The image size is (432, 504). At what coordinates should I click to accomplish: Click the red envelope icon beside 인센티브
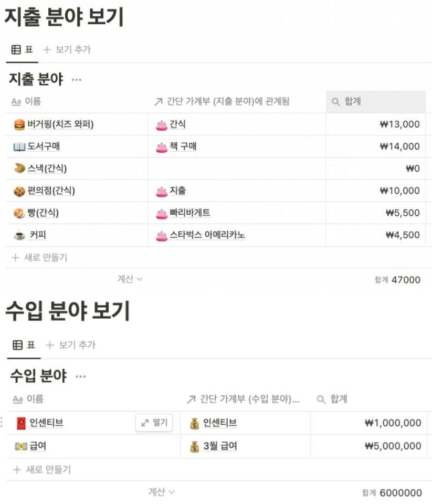pyautogui.click(x=21, y=423)
